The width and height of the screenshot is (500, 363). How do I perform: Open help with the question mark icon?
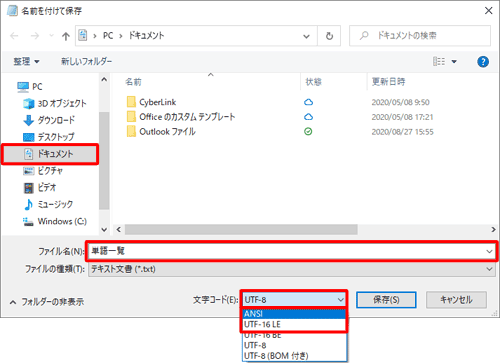point(483,62)
